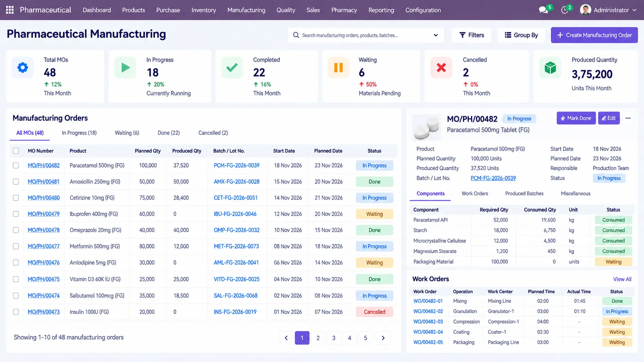The width and height of the screenshot is (644, 362).
Task: Switch to the Waiting (6) tab
Action: (x=127, y=133)
